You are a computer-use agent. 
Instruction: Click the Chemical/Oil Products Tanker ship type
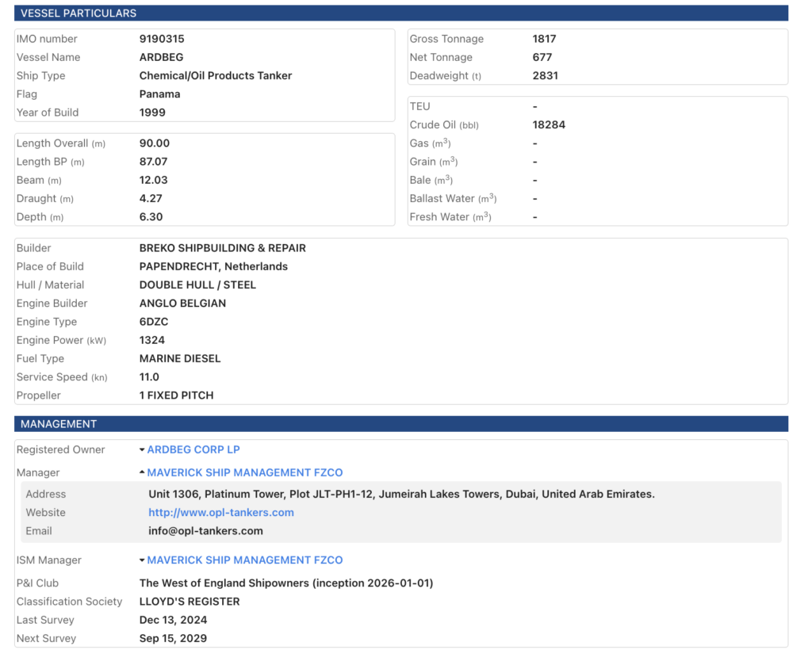[216, 75]
